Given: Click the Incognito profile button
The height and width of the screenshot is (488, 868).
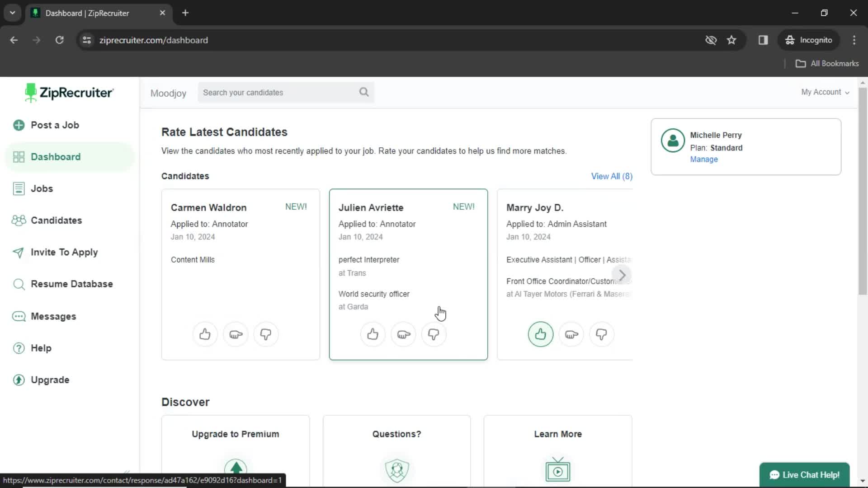Looking at the screenshot, I should click(808, 40).
